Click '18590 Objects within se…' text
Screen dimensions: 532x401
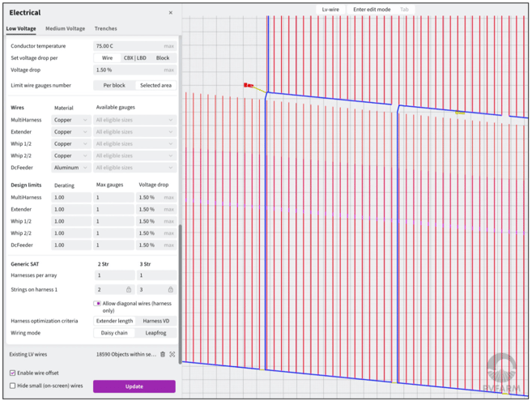pyautogui.click(x=126, y=354)
